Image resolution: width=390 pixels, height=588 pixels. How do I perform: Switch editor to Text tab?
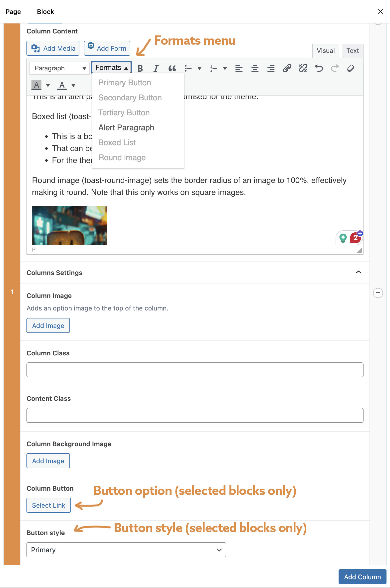353,51
